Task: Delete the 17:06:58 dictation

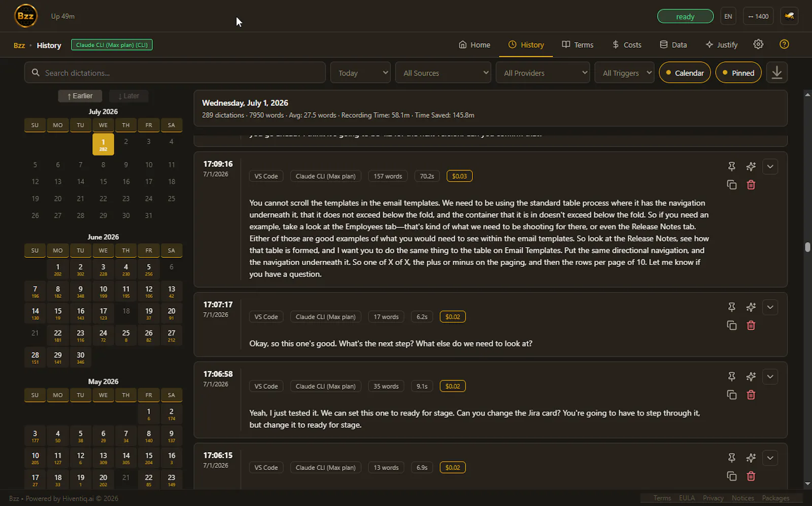Action: point(751,395)
